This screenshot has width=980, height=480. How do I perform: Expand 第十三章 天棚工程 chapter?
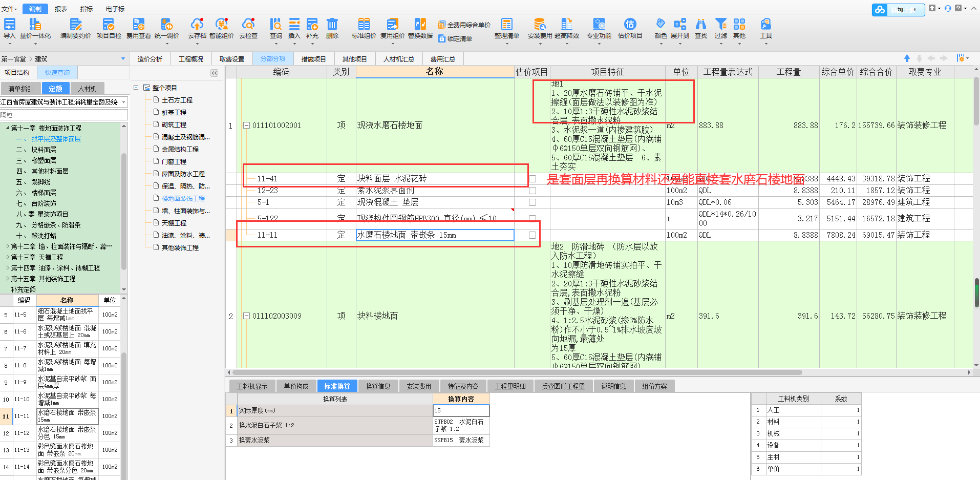click(x=8, y=257)
